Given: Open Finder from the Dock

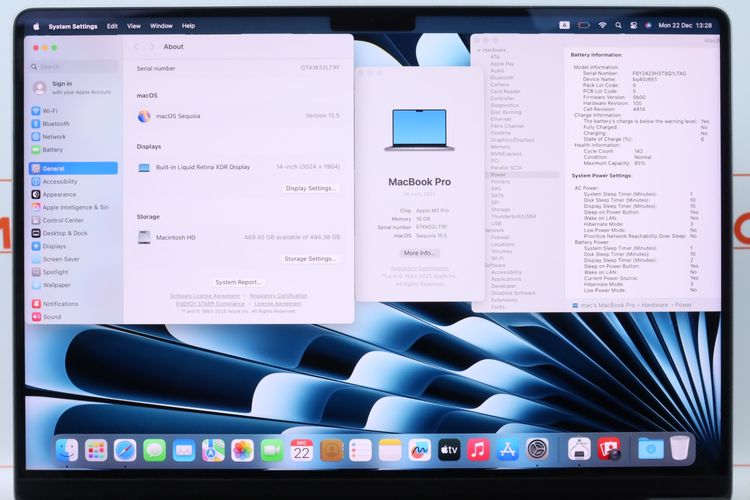Looking at the screenshot, I should [67, 450].
